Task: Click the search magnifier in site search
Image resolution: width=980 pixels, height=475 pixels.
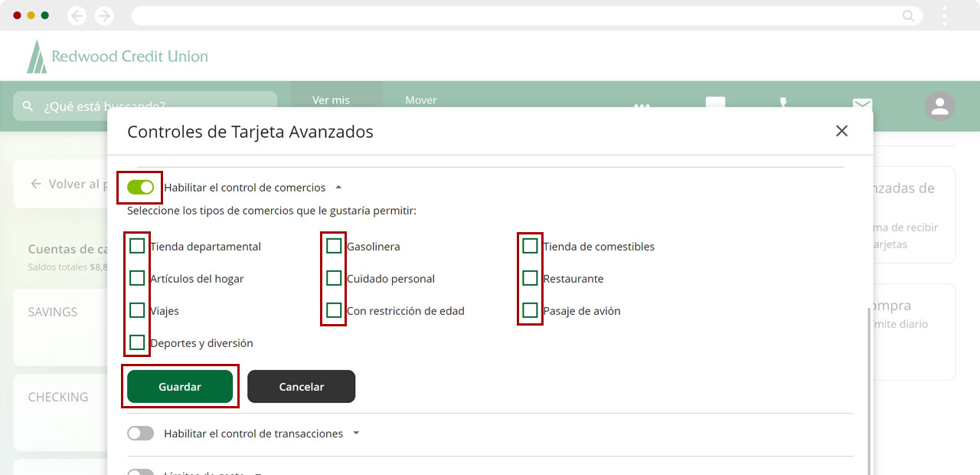Action: point(28,106)
